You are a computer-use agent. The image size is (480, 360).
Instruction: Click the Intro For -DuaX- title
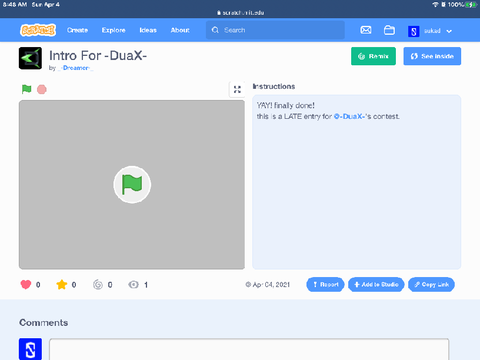(x=98, y=55)
